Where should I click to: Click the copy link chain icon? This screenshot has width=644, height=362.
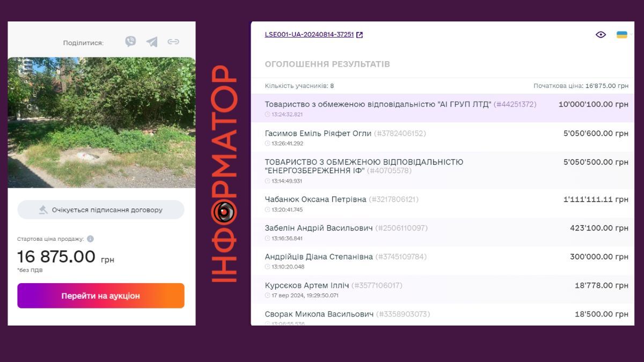click(173, 42)
